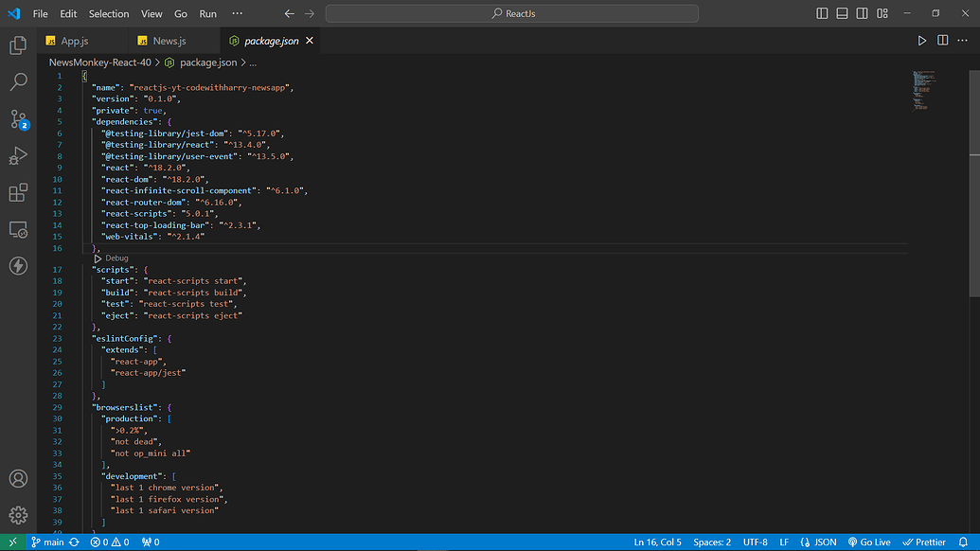Open the Accounts icon in activity bar

pyautogui.click(x=18, y=479)
